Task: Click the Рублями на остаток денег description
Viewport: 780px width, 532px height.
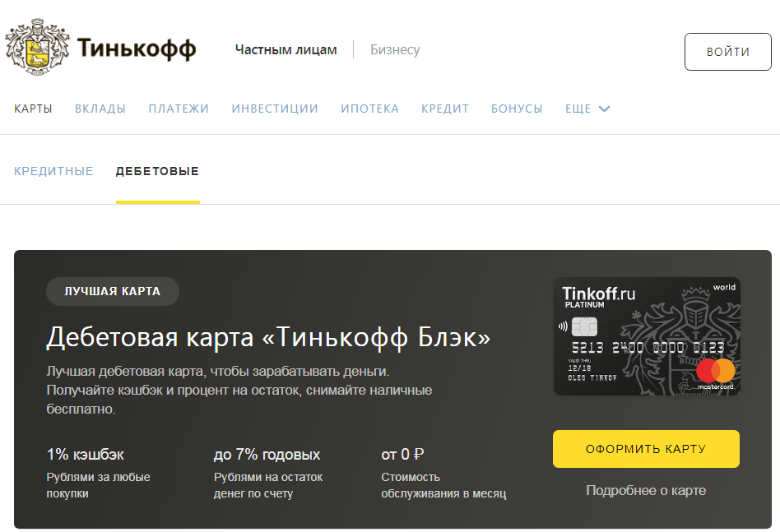Action: pyautogui.click(x=268, y=485)
